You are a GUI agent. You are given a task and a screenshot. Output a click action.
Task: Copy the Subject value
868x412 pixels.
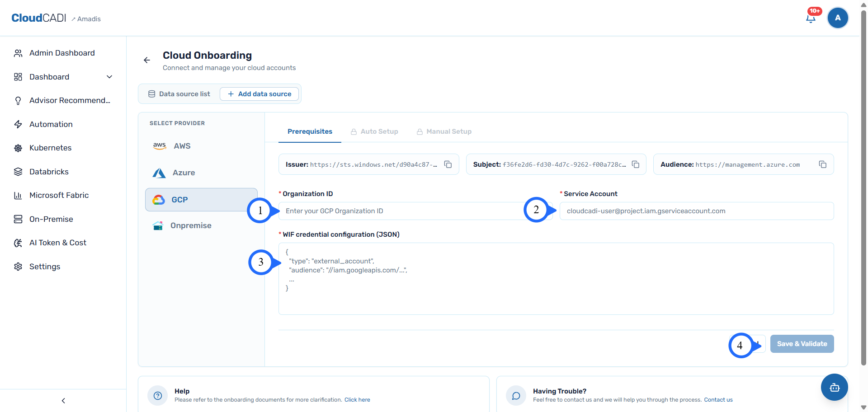click(636, 164)
